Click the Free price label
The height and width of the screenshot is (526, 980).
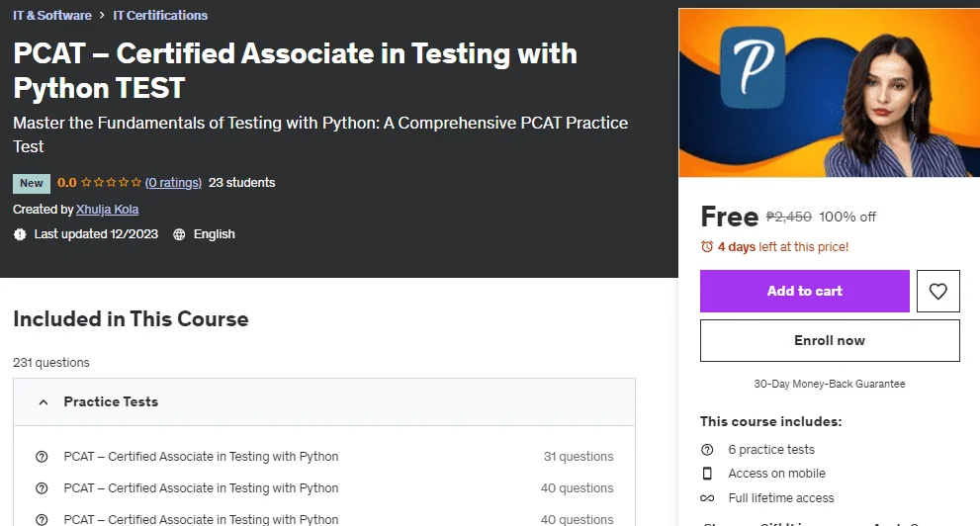tap(730, 217)
